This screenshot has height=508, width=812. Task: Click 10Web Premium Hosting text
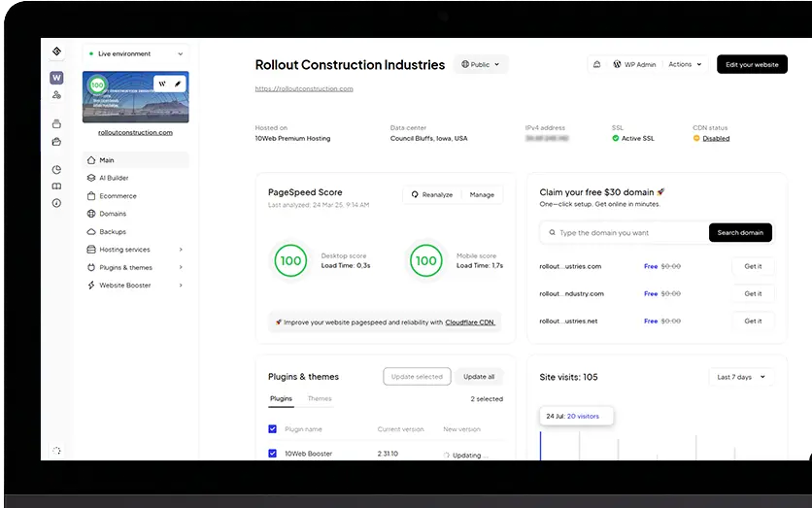pyautogui.click(x=292, y=138)
